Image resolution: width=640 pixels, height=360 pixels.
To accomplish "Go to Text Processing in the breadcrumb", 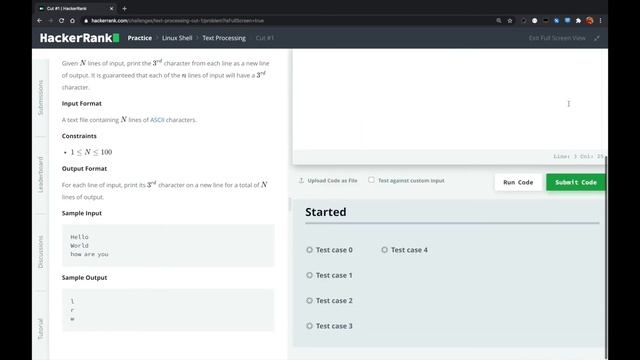I will coord(224,38).
